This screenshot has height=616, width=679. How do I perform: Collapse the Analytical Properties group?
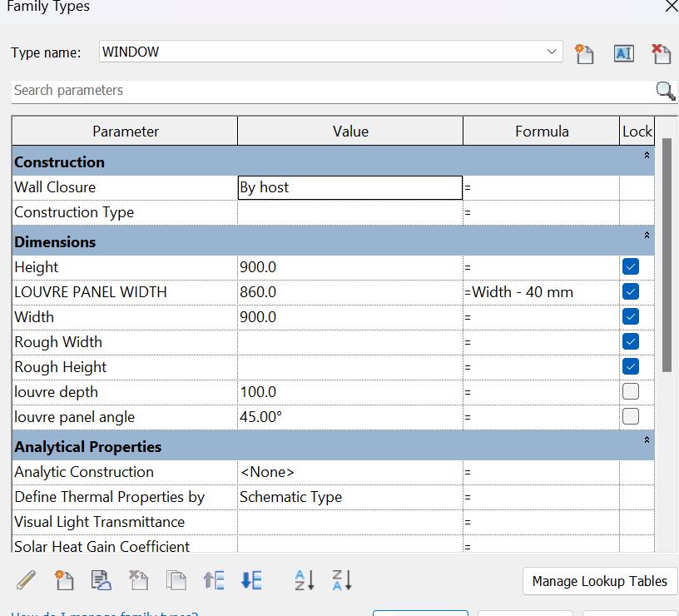point(647,440)
